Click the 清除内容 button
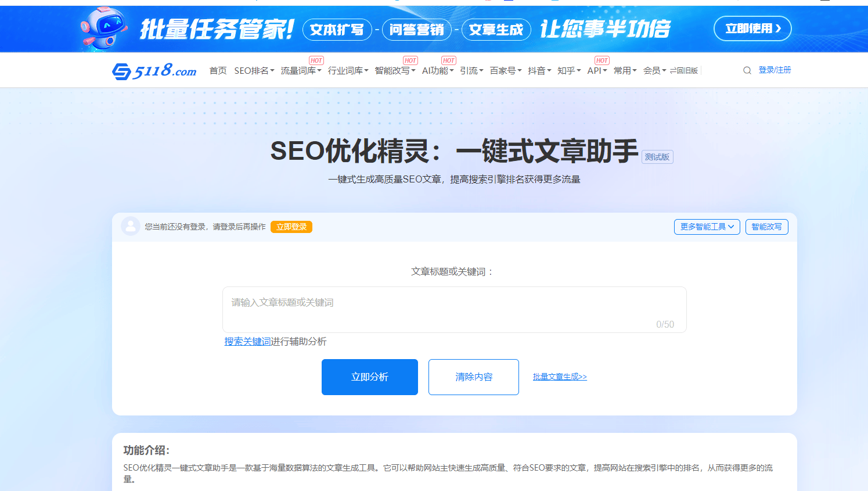 [473, 377]
